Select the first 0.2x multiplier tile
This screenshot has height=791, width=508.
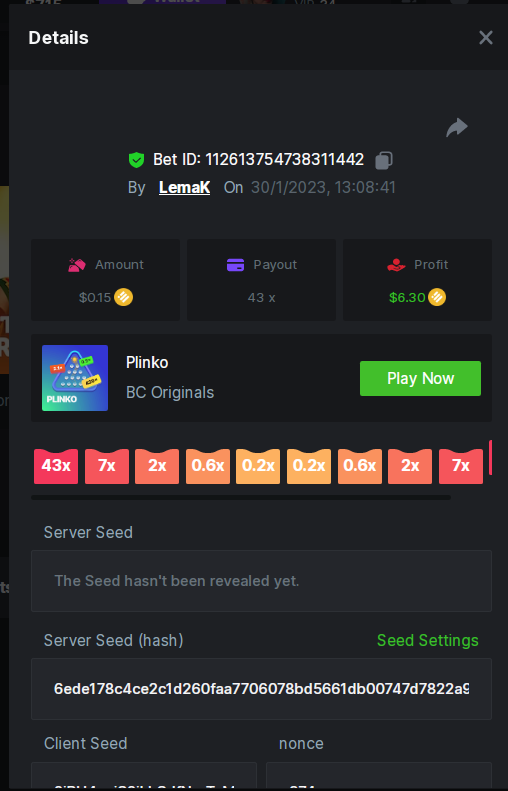[258, 466]
